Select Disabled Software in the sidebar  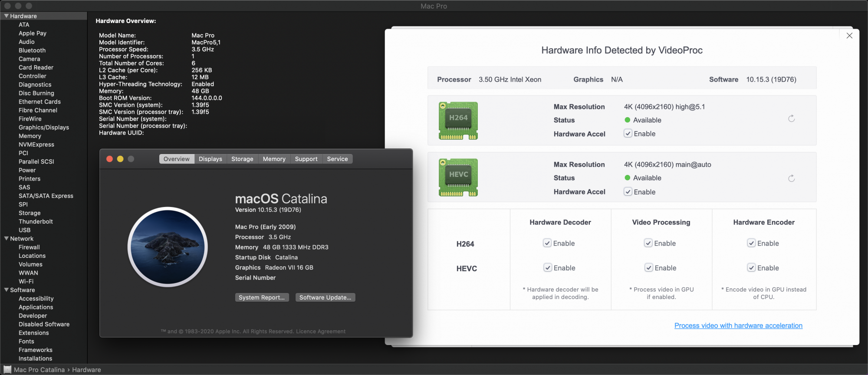coord(44,324)
